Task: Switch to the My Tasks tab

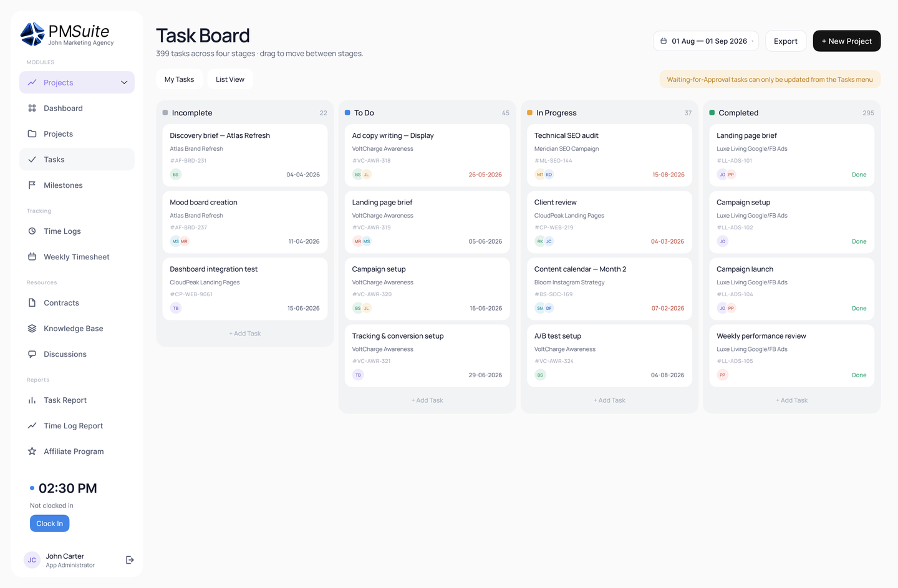Action: click(179, 79)
